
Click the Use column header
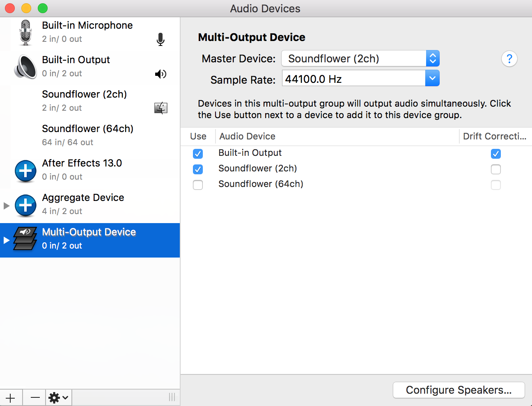coord(198,136)
